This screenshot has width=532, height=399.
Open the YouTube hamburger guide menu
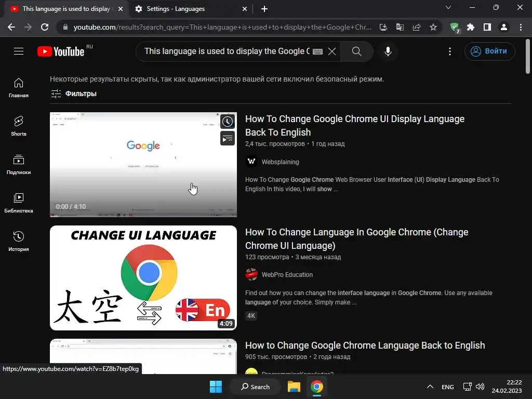point(19,51)
